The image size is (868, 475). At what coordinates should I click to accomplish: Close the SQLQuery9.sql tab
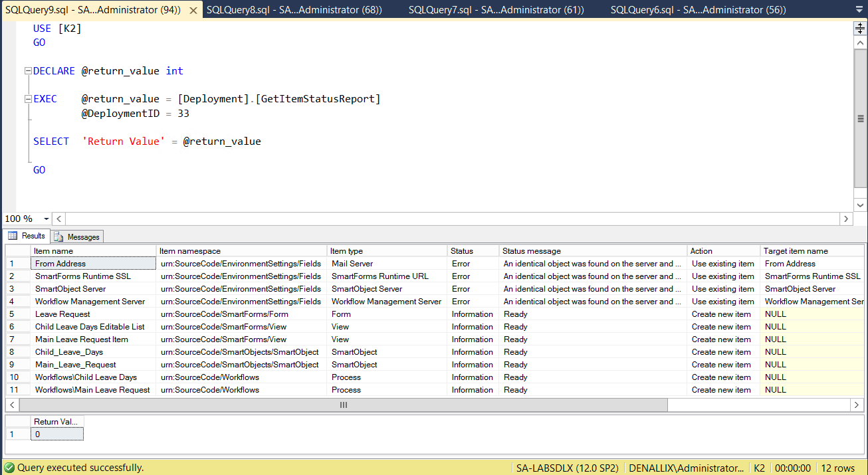[x=192, y=10]
